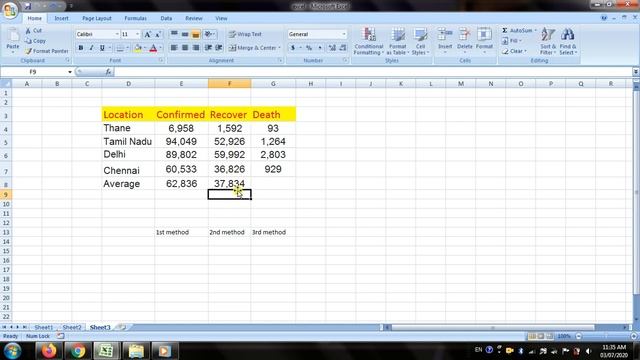This screenshot has width=640, height=360.
Task: Click the Name Box showing F9
Action: pos(33,72)
